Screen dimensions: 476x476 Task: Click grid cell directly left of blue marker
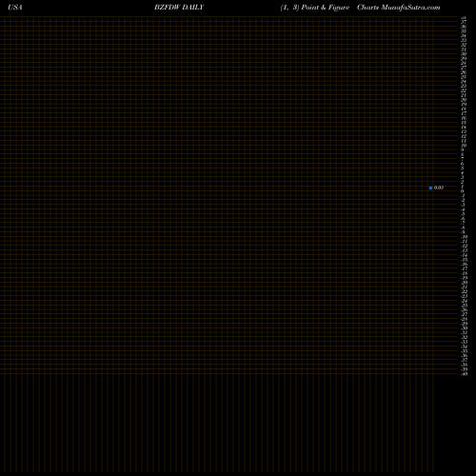tap(426, 188)
